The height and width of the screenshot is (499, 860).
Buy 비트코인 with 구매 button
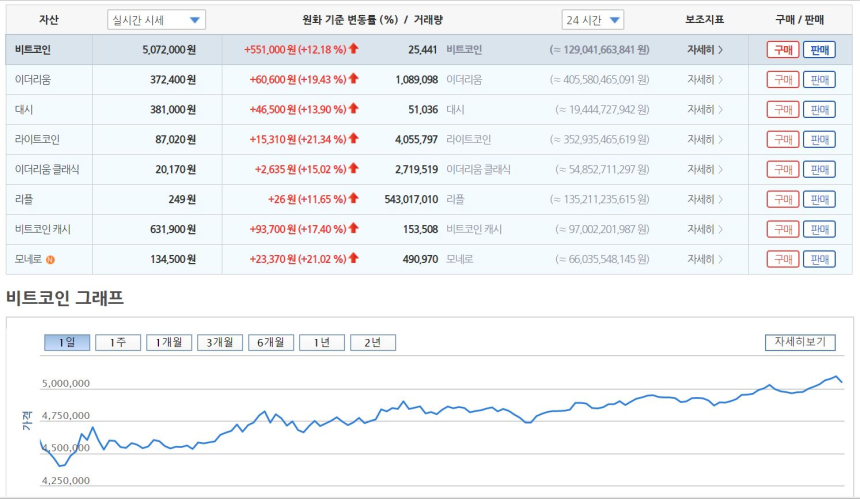[783, 50]
